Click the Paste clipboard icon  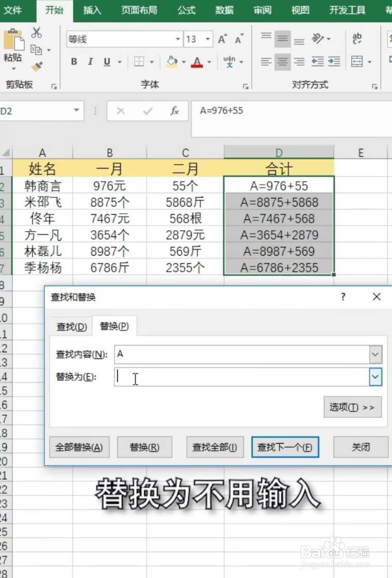(x=13, y=40)
